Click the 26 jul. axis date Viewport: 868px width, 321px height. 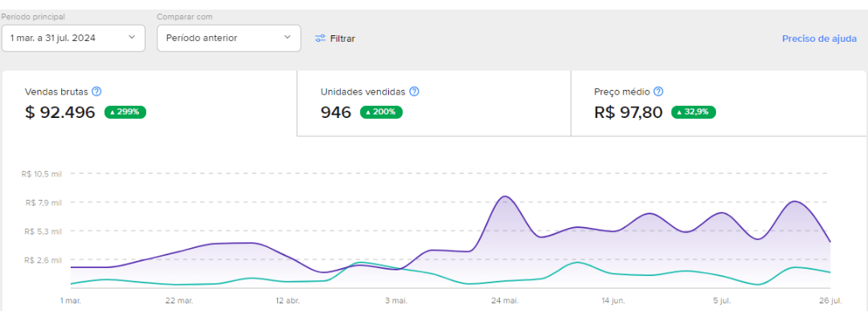click(x=831, y=301)
